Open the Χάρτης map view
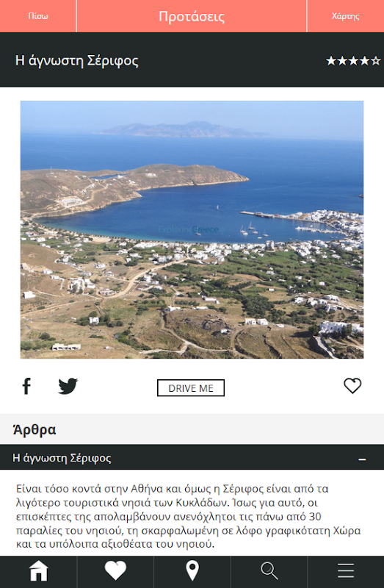The width and height of the screenshot is (384, 588). click(345, 16)
